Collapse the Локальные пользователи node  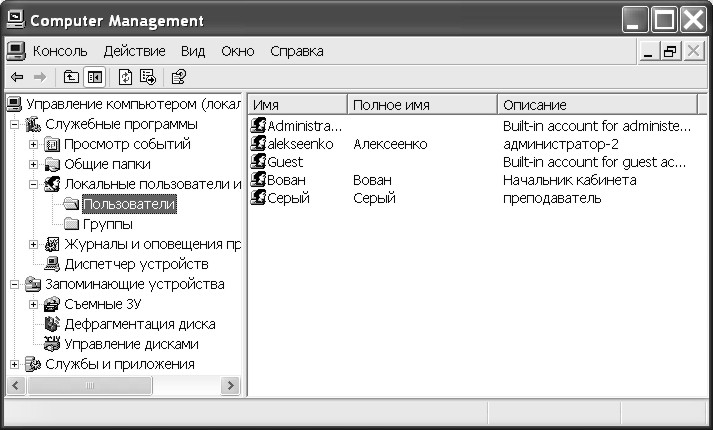pyautogui.click(x=33, y=184)
